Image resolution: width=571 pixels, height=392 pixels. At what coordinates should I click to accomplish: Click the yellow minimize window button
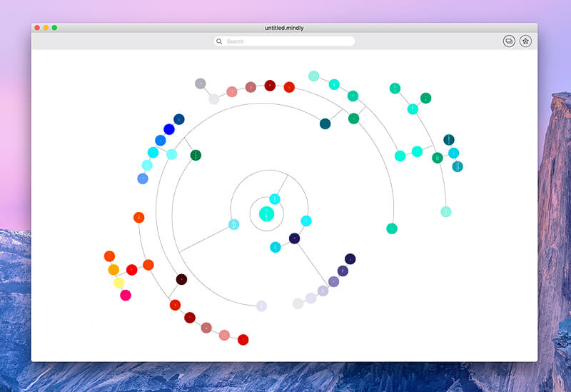pos(46,28)
